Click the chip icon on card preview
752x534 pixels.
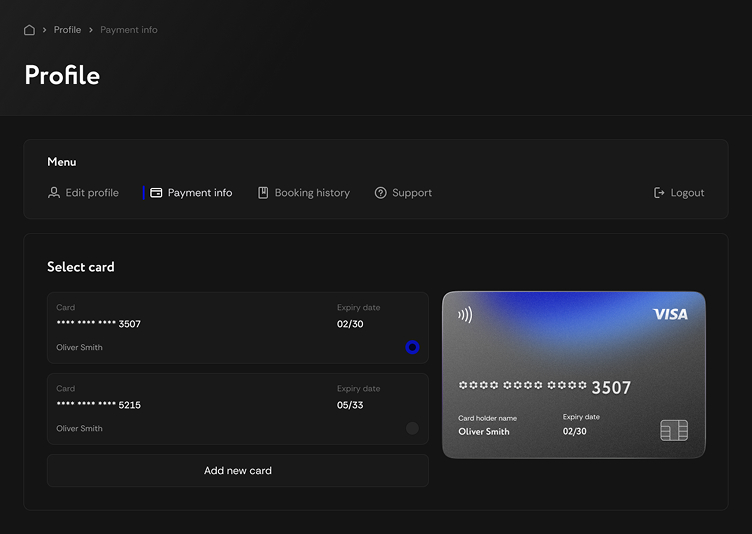674,430
